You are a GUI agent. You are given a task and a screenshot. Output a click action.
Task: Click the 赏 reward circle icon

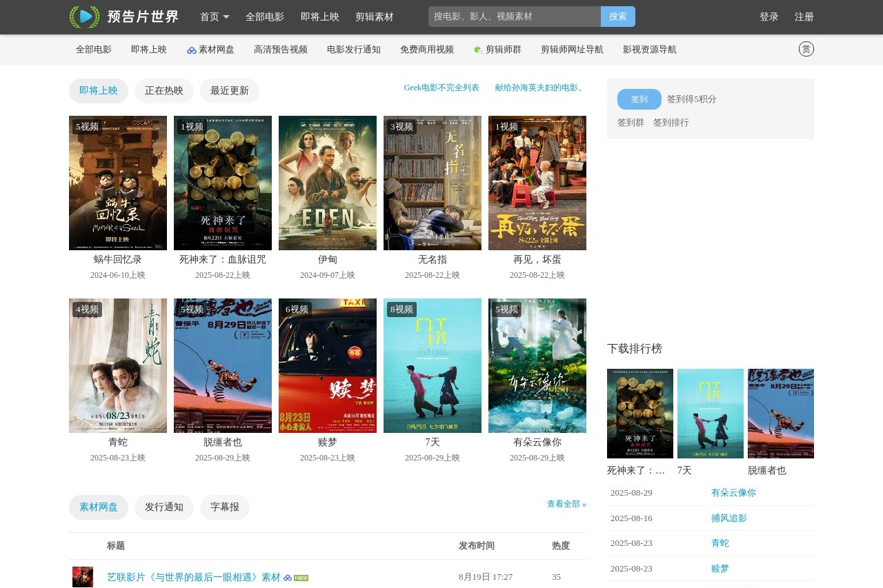pos(806,49)
